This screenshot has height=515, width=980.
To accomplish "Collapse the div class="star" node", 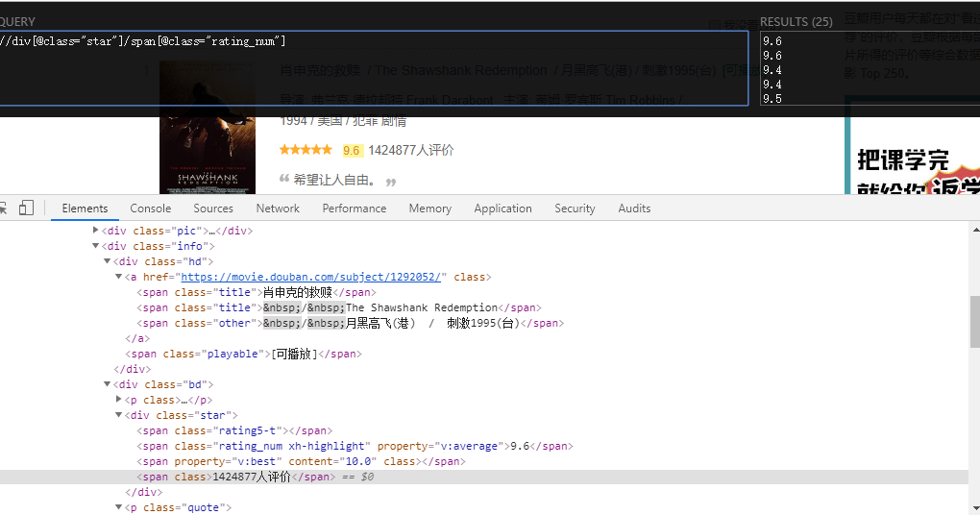I will tap(118, 414).
